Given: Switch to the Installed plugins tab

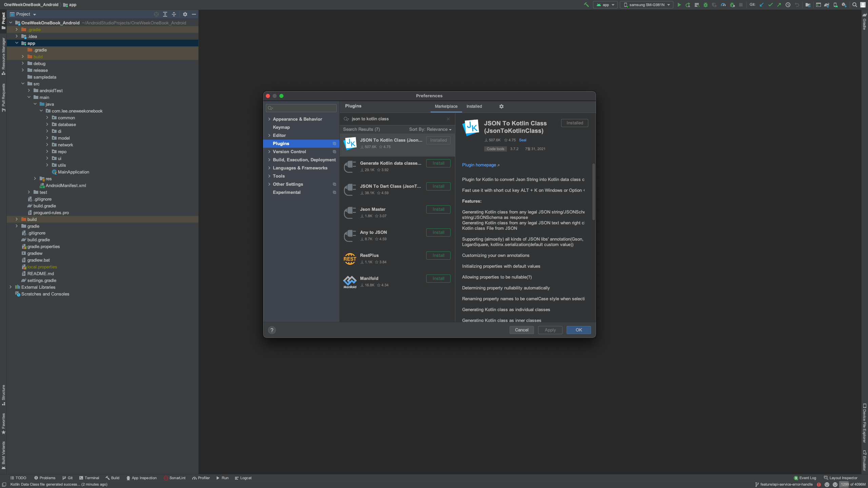Looking at the screenshot, I should 474,106.
